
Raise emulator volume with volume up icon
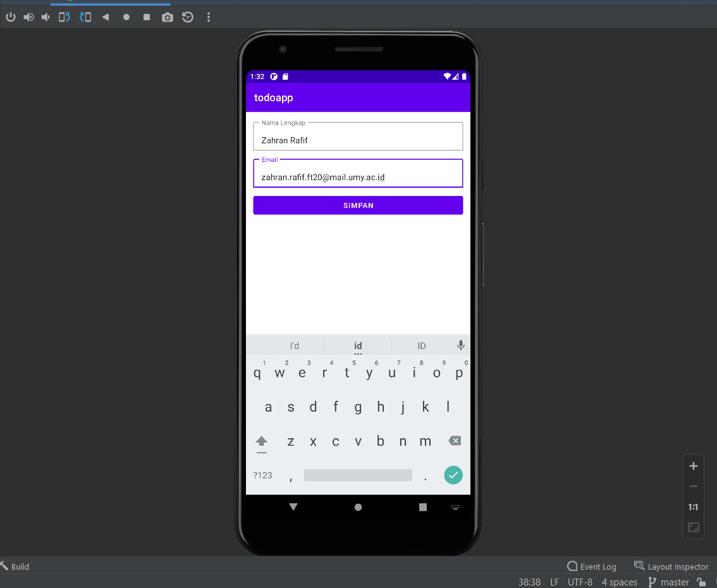(x=29, y=17)
